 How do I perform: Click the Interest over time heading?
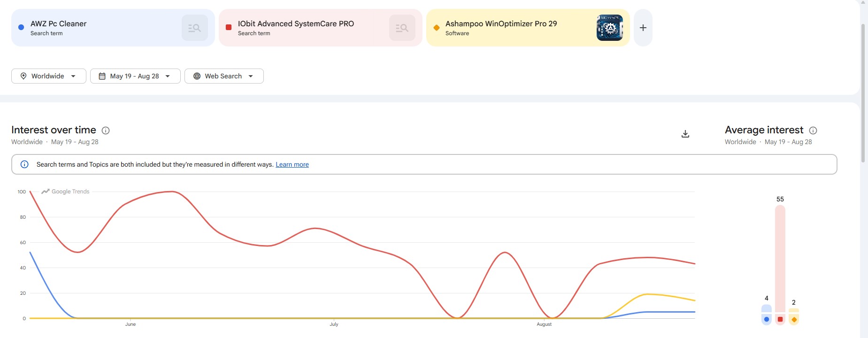coord(54,130)
